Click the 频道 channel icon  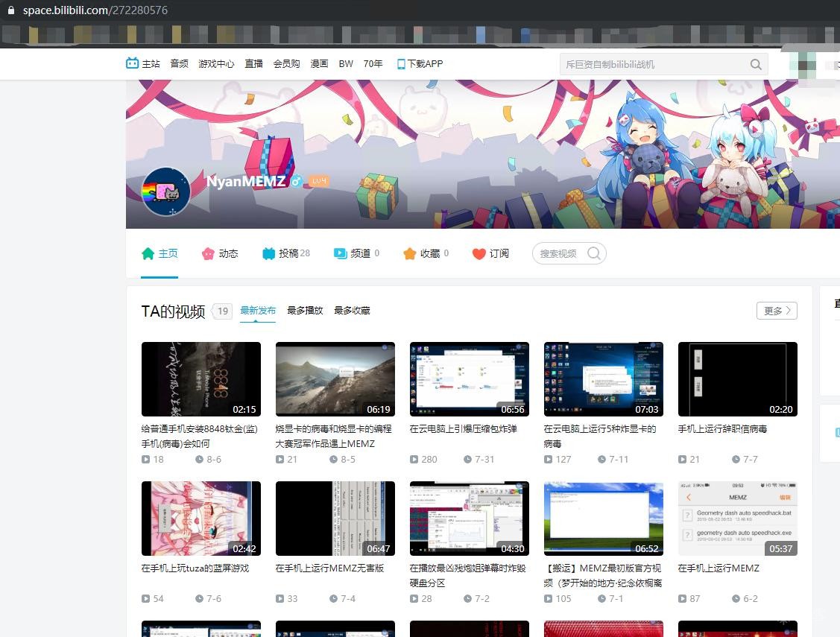click(x=340, y=254)
